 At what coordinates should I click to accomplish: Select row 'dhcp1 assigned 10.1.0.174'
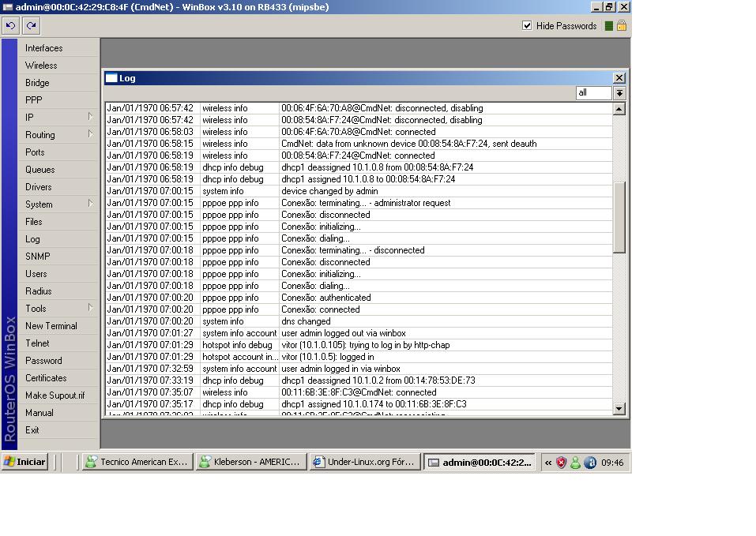(x=359, y=404)
